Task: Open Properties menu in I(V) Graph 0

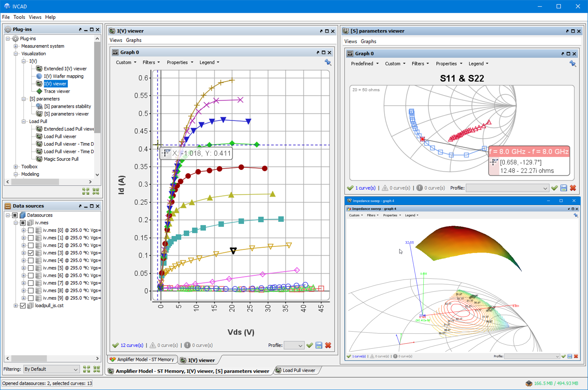Action: [180, 62]
